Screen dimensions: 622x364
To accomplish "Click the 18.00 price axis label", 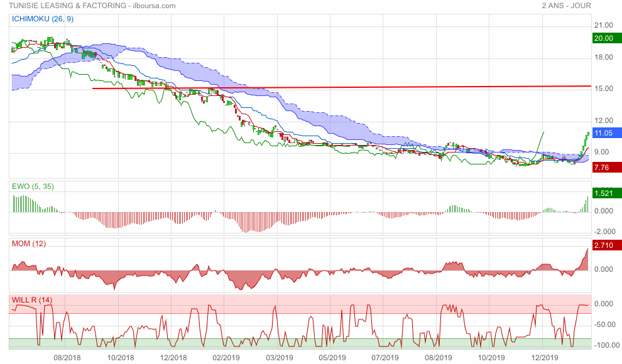I will (603, 57).
